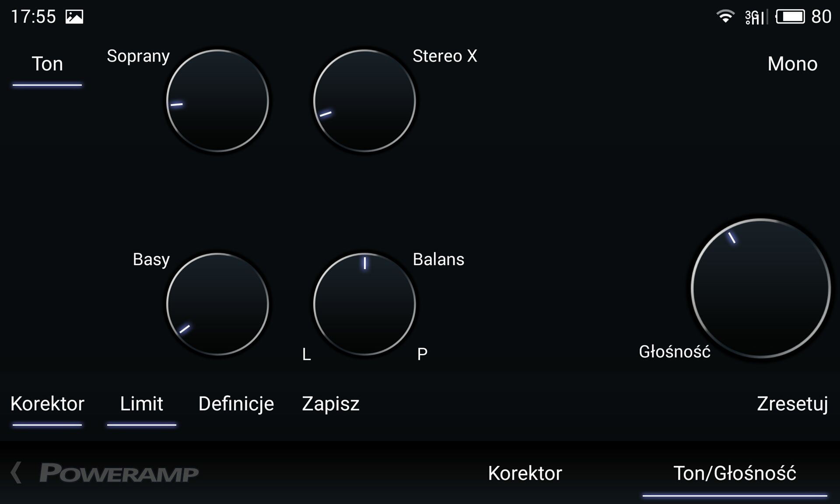Tap the battery icon in status bar
The width and height of the screenshot is (840, 504).
point(790,17)
